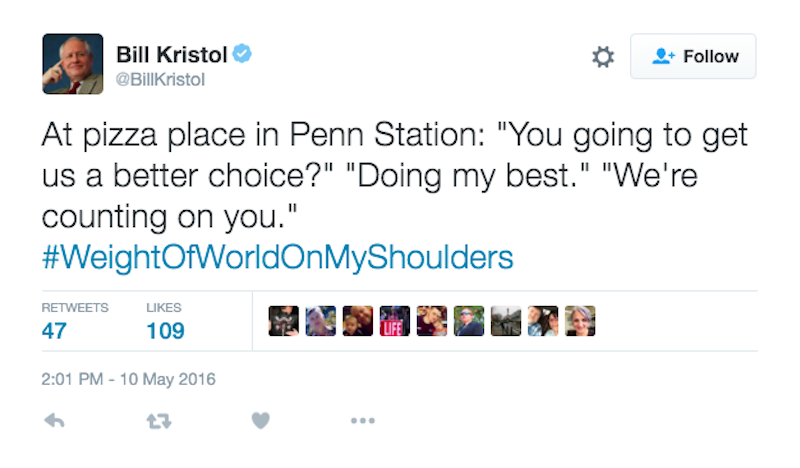This screenshot has width=800, height=468.
Task: Open Bill Kristol's profile photo
Action: pos(72,63)
